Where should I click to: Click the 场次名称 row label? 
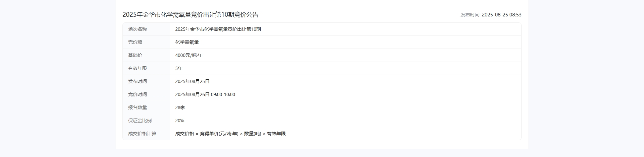coord(138,29)
